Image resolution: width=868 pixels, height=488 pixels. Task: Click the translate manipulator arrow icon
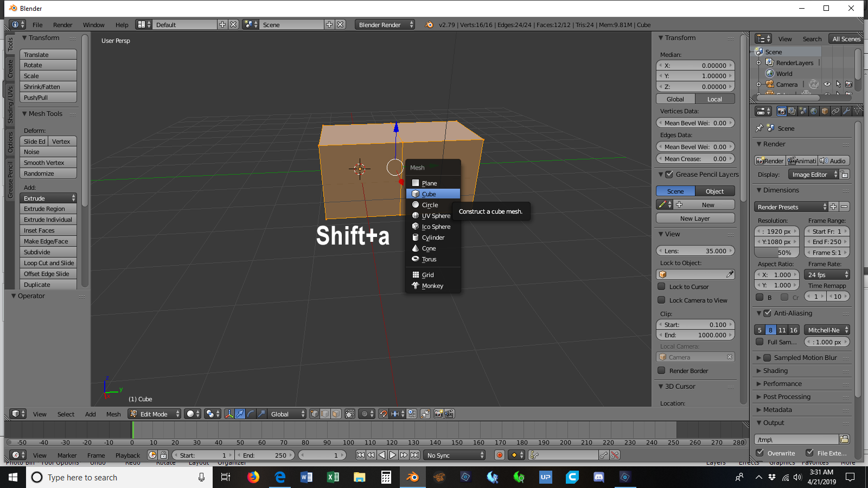[x=240, y=414]
